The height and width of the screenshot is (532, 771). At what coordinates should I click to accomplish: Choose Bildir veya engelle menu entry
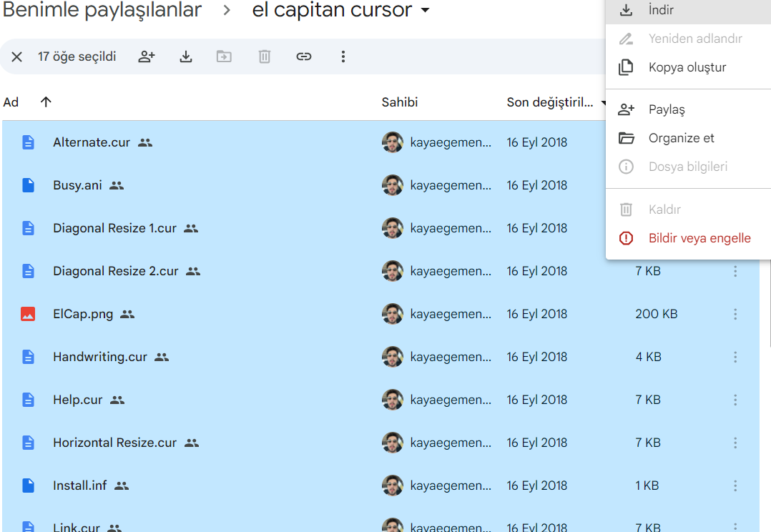[x=688, y=238]
